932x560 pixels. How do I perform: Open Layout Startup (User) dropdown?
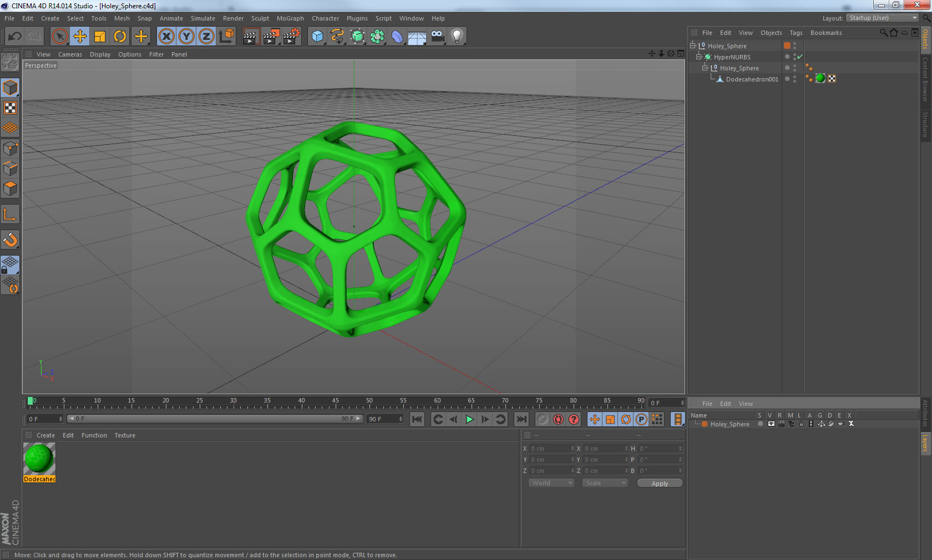click(x=883, y=18)
